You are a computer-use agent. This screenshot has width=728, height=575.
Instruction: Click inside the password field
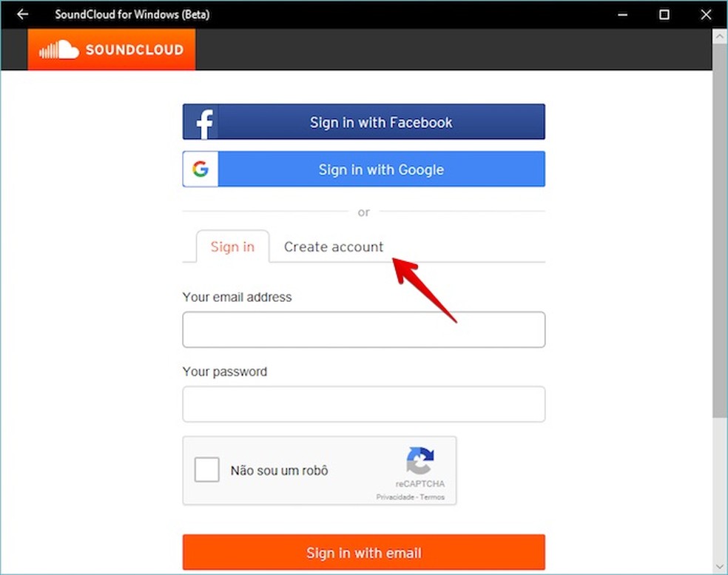pos(364,404)
